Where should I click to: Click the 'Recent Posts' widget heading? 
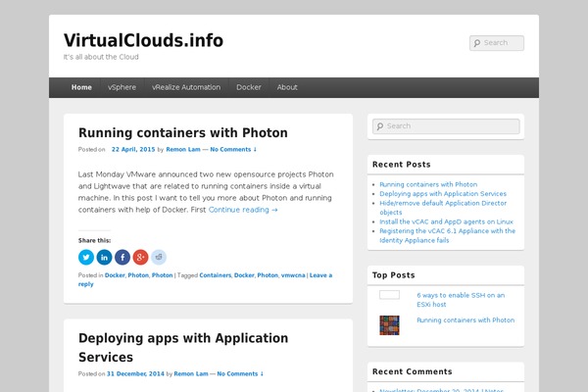pyautogui.click(x=401, y=165)
